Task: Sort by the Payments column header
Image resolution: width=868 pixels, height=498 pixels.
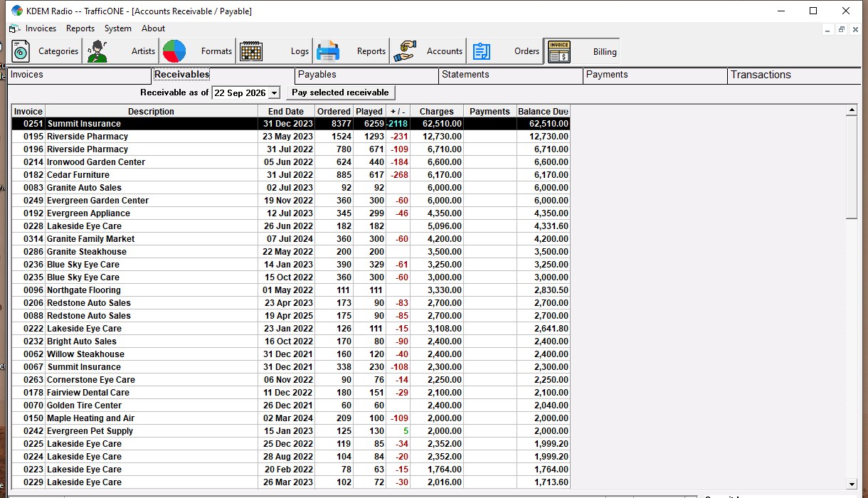Action: point(489,111)
